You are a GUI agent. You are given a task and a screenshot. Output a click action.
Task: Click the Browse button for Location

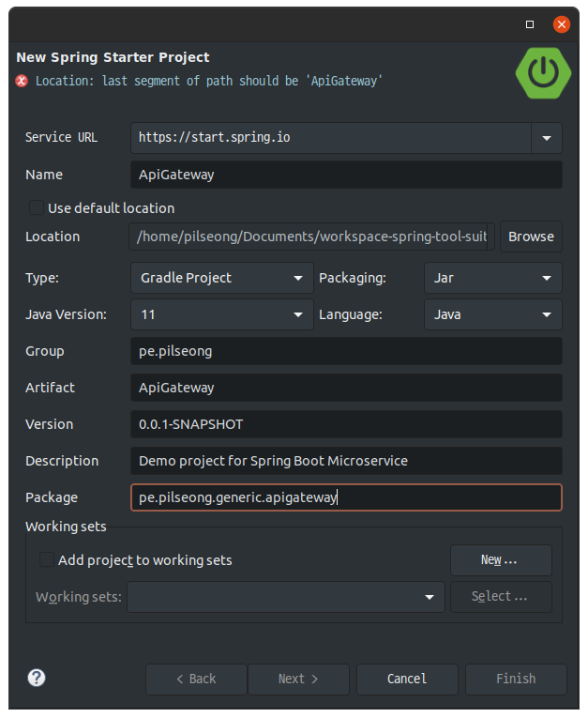(531, 237)
